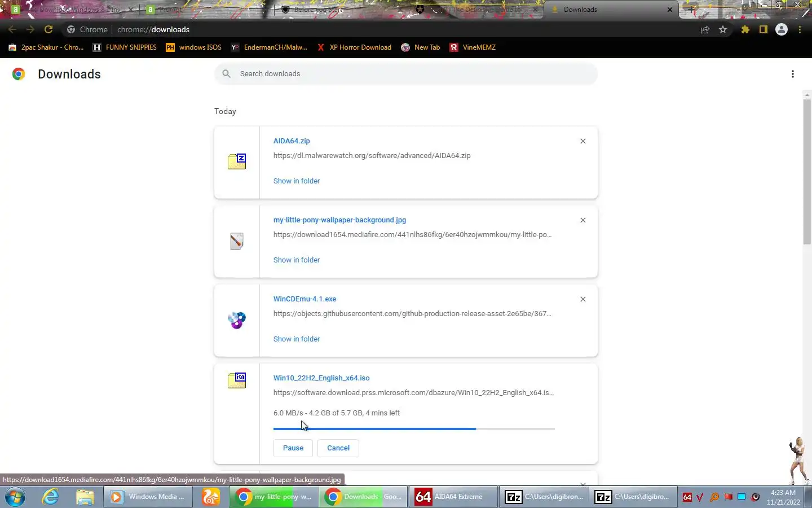Click the magnifier icon in the search downloads box
Viewport: 812px width, 508px height.
click(227, 74)
